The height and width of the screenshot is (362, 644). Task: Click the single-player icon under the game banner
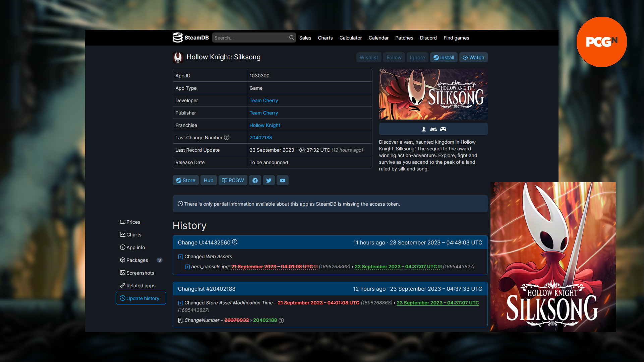(x=424, y=129)
